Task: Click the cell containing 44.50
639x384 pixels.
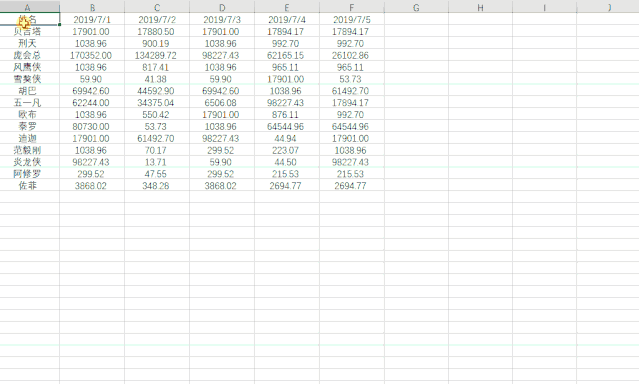Action: coord(287,162)
